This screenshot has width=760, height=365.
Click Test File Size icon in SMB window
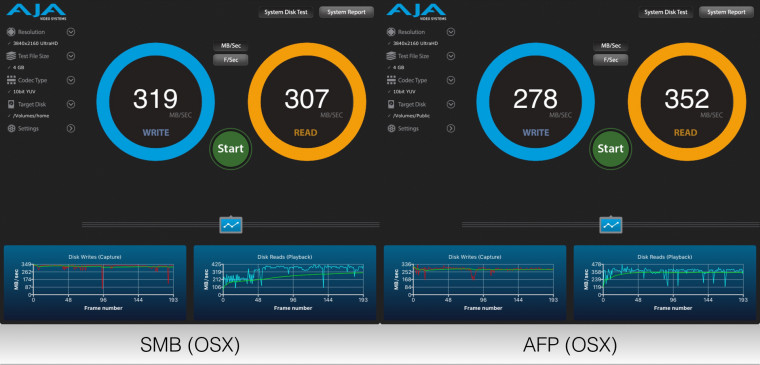click(11, 56)
